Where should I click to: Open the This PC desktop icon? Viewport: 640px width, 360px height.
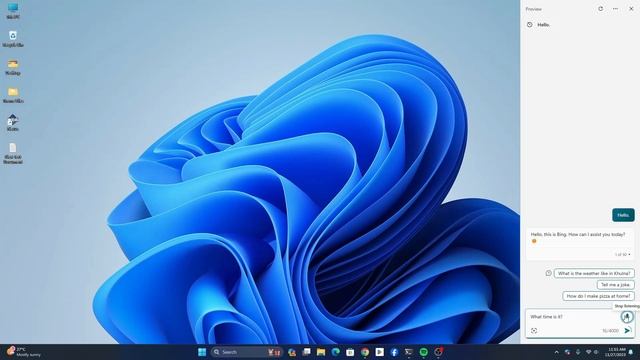(x=13, y=11)
